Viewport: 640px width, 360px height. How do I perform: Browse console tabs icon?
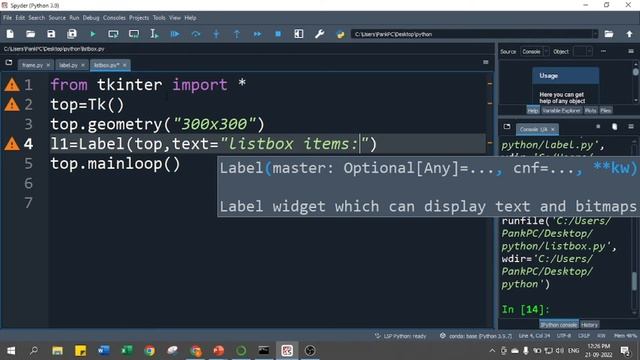(x=507, y=127)
